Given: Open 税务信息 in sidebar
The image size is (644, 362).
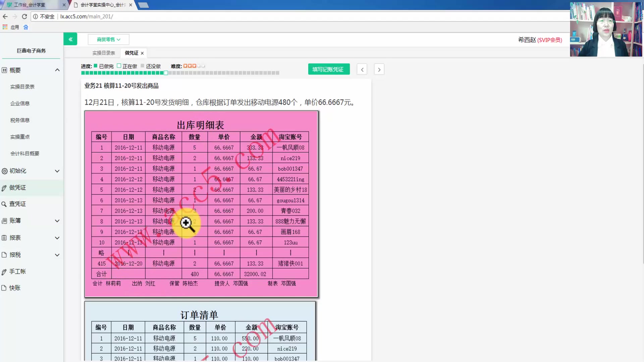Looking at the screenshot, I should click(20, 120).
